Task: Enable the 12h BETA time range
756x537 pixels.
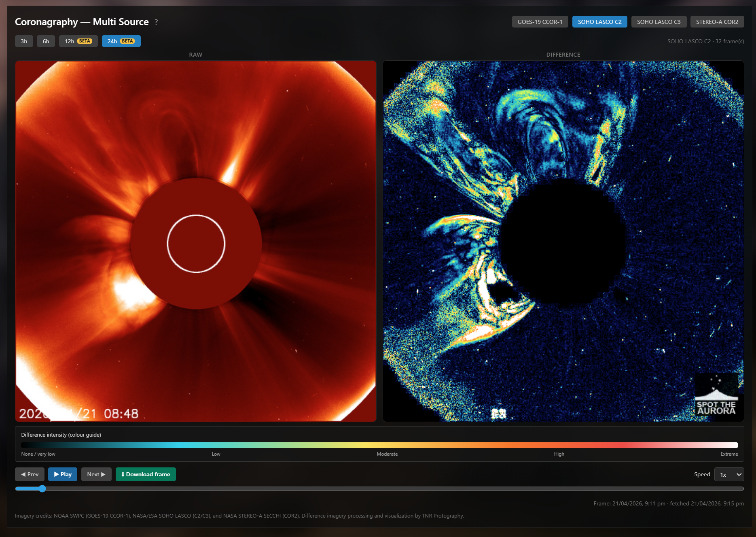Action: tap(78, 41)
